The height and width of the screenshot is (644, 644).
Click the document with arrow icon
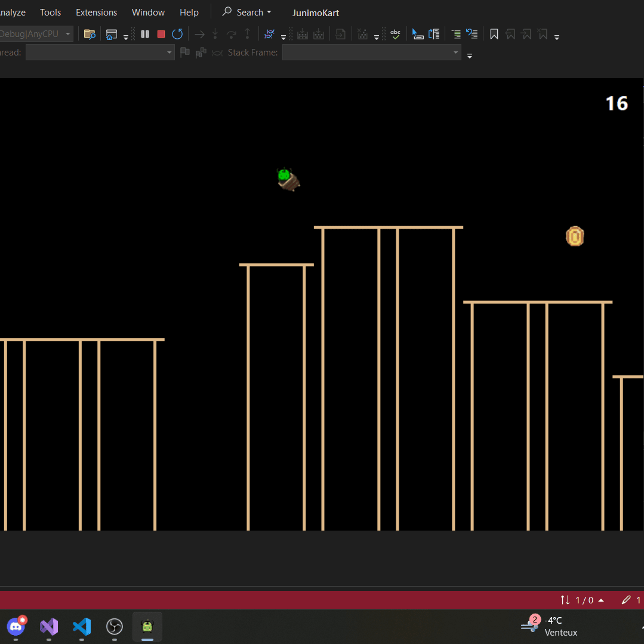tap(340, 34)
